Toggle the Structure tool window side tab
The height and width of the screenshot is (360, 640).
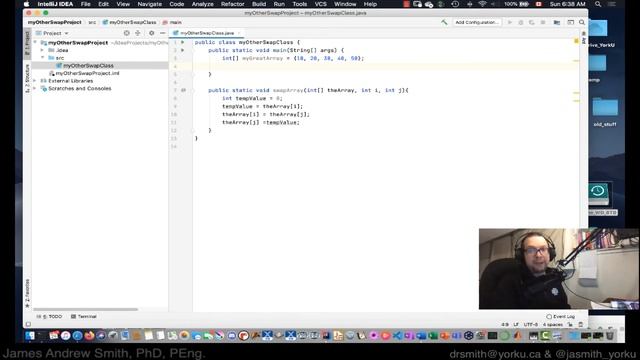point(27,78)
